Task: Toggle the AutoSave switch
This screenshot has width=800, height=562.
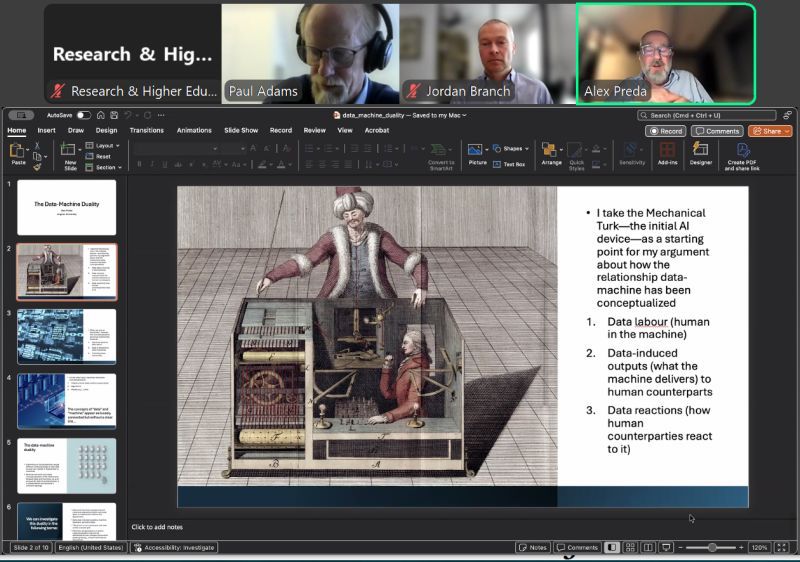Action: [84, 115]
